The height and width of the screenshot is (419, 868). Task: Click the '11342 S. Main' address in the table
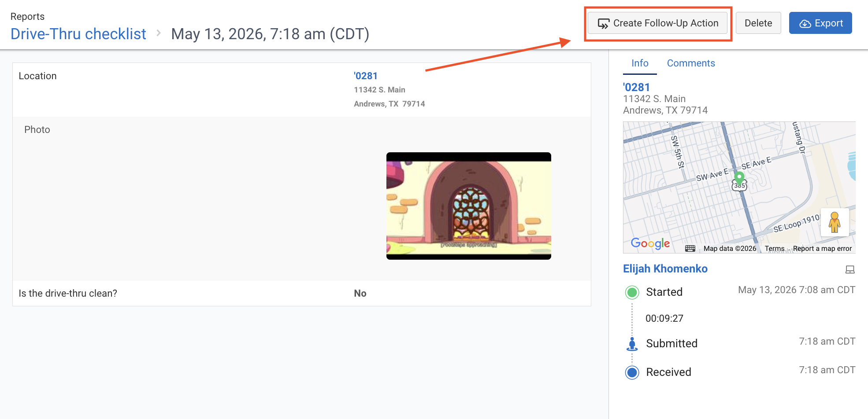pos(379,90)
